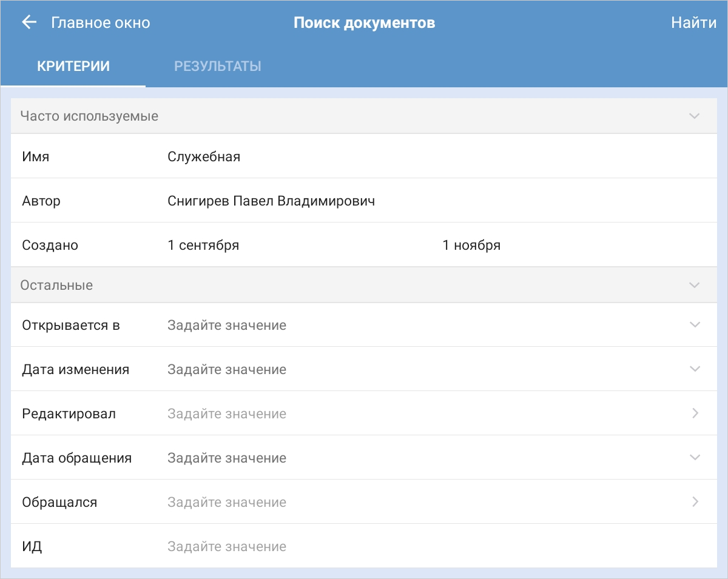The width and height of the screenshot is (728, 579).
Task: Open Редактировал selection via right chevron
Action: 695,413
